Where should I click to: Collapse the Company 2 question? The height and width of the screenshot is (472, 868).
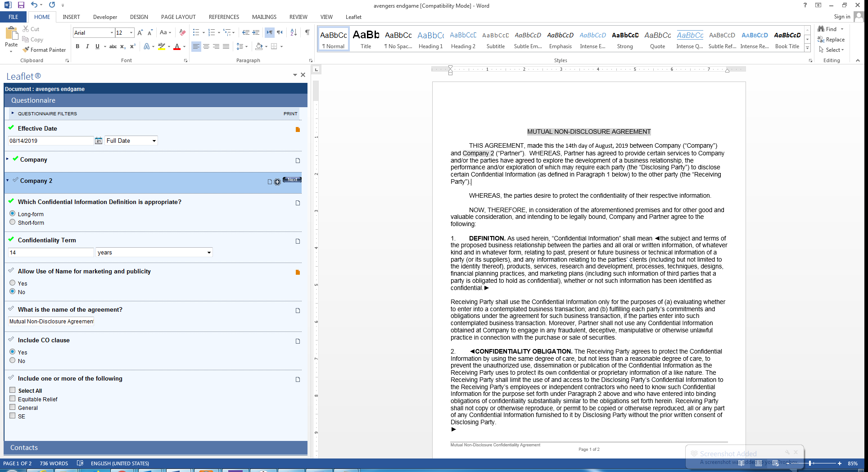8,180
